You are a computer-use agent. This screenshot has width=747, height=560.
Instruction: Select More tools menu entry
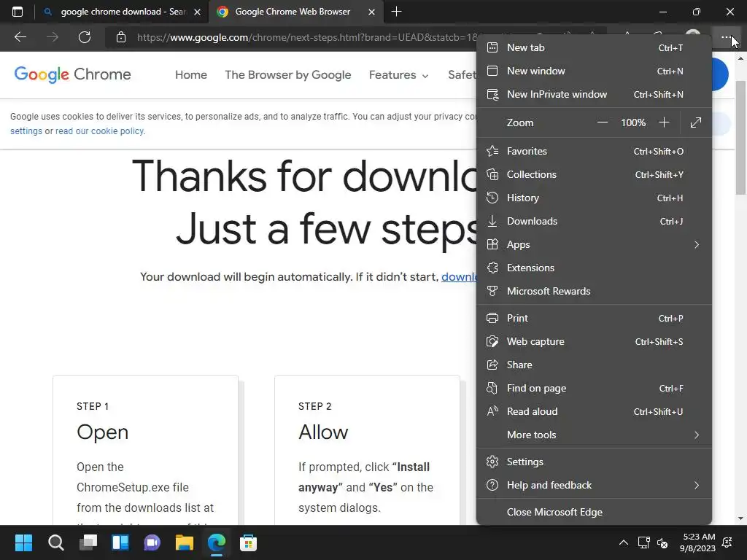594,435
